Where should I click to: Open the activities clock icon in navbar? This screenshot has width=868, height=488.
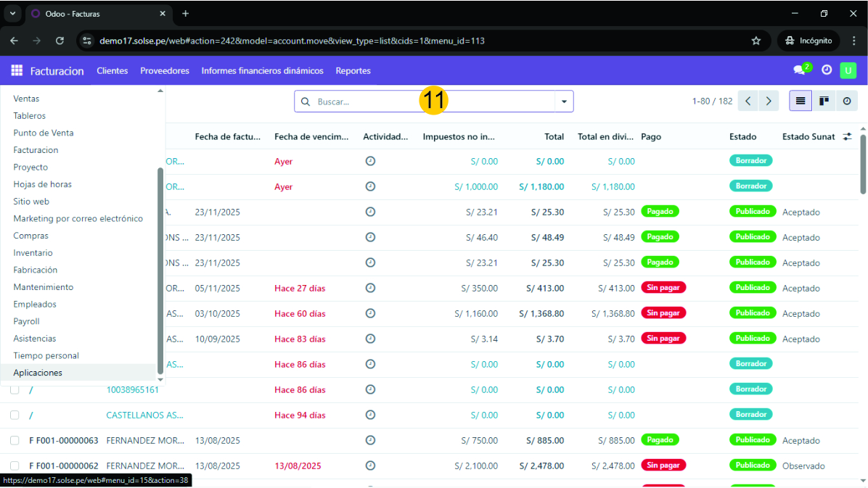(x=827, y=70)
